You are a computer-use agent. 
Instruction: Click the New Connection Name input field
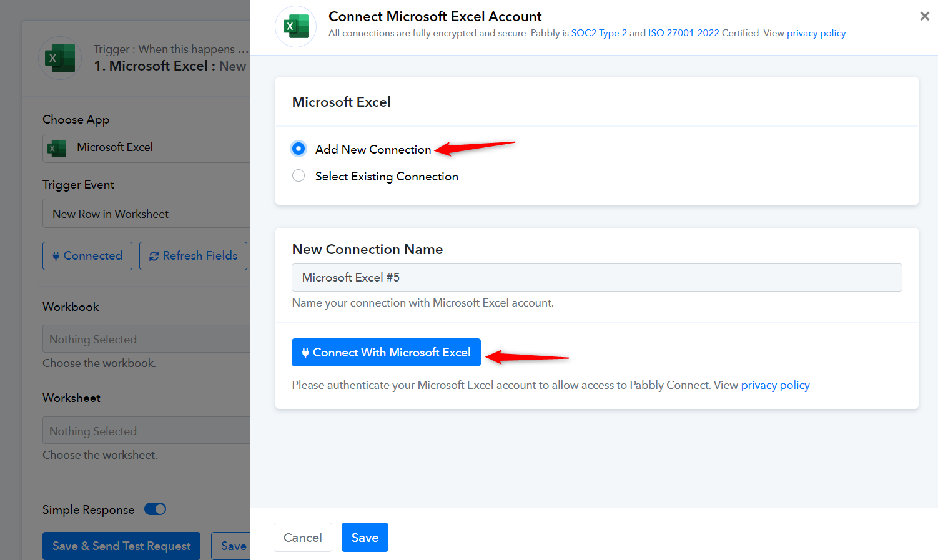597,277
